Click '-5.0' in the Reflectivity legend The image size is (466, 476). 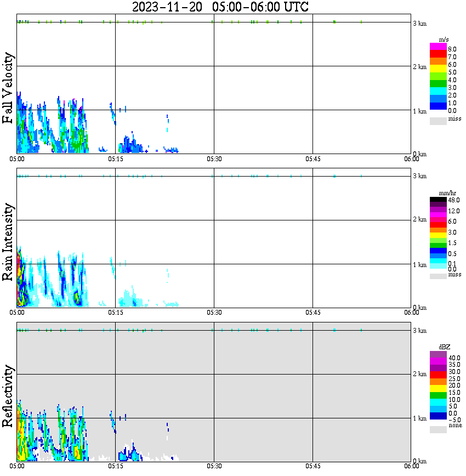pos(454,420)
